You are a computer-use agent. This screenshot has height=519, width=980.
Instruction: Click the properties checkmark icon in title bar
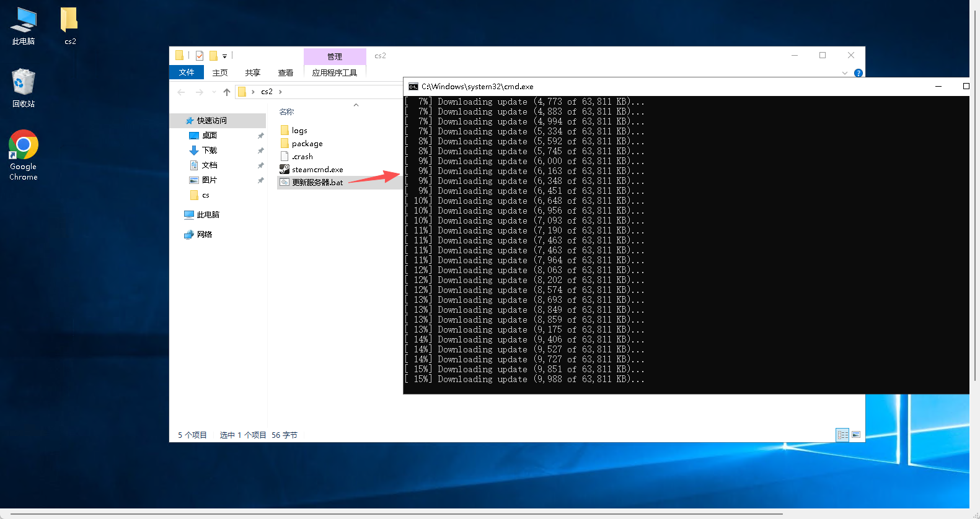200,56
